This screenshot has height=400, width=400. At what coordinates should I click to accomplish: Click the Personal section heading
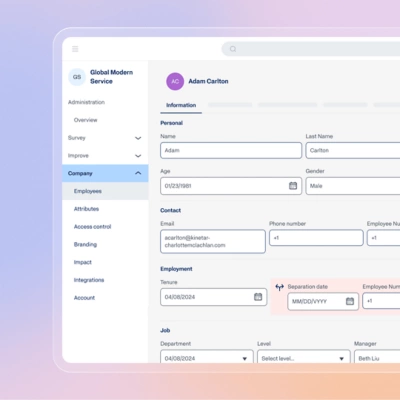pos(171,123)
